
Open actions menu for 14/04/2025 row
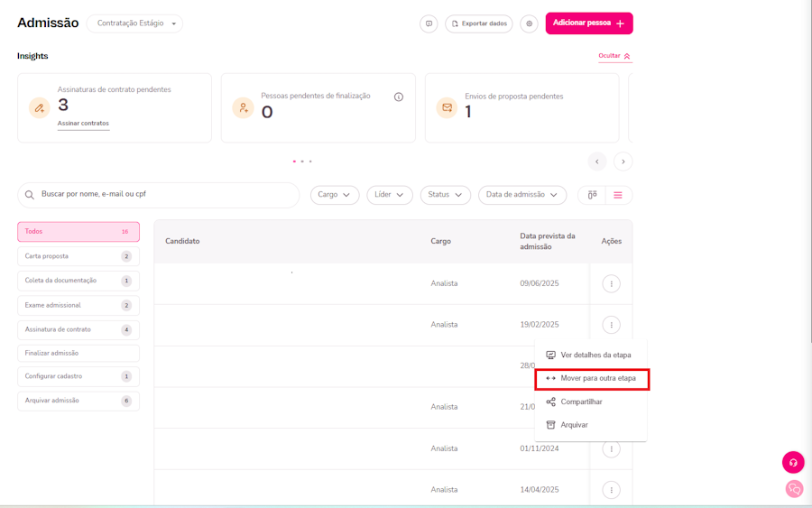611,490
